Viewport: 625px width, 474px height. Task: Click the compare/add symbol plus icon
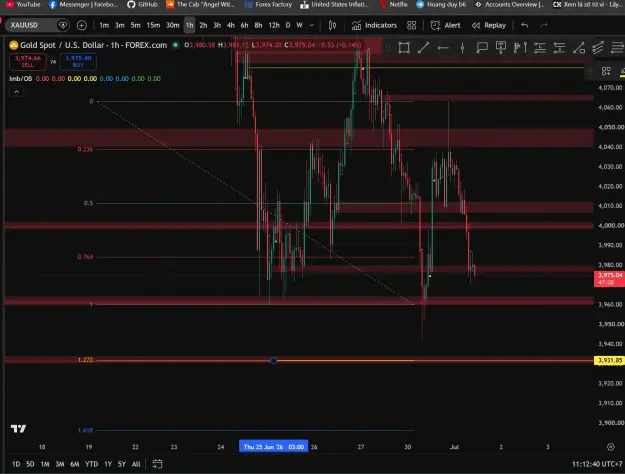click(x=82, y=26)
